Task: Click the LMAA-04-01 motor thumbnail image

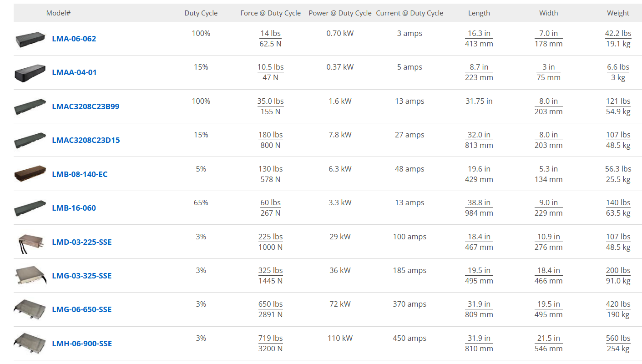Action: tap(30, 73)
